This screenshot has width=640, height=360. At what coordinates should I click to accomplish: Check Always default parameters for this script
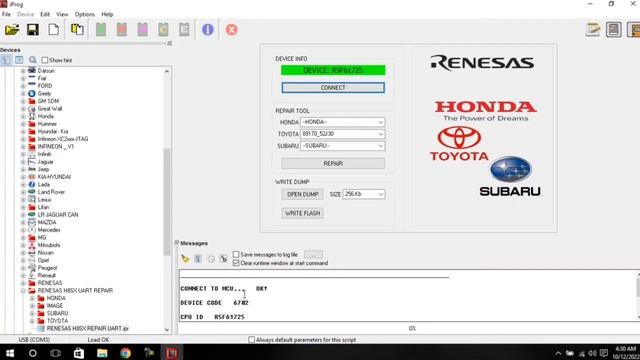click(x=251, y=340)
